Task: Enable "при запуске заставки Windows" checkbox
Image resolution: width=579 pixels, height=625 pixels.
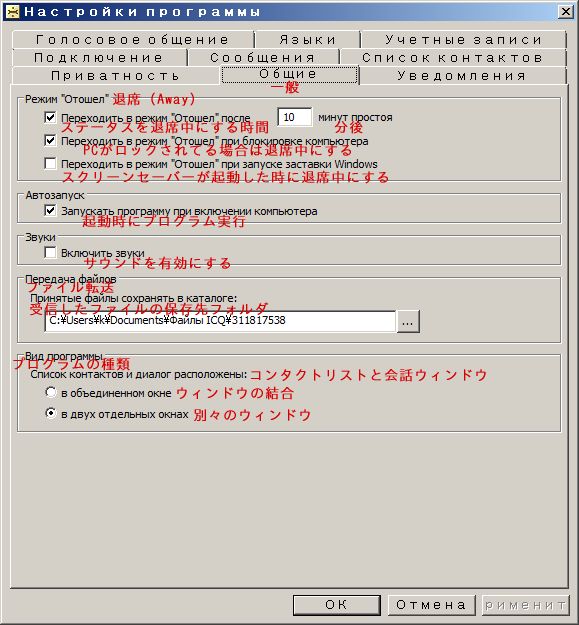Action: pyautogui.click(x=50, y=163)
